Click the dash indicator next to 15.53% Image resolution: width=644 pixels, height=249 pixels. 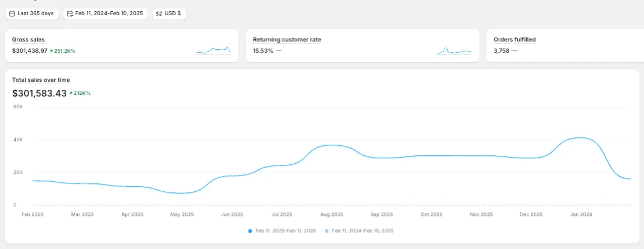click(x=279, y=51)
